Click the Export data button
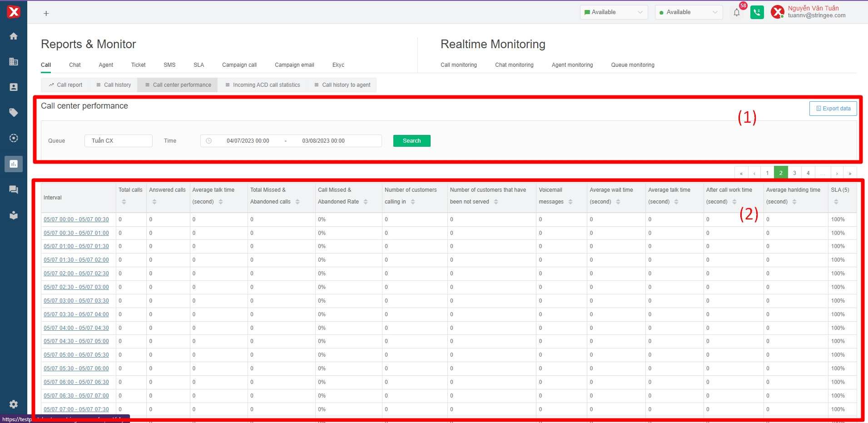This screenshot has width=868, height=423. click(x=833, y=109)
